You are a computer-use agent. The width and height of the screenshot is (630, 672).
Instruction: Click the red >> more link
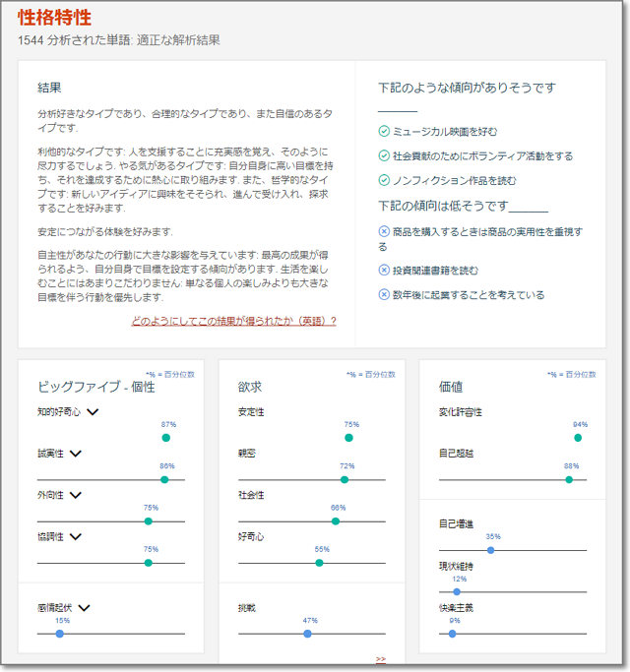pyautogui.click(x=381, y=659)
